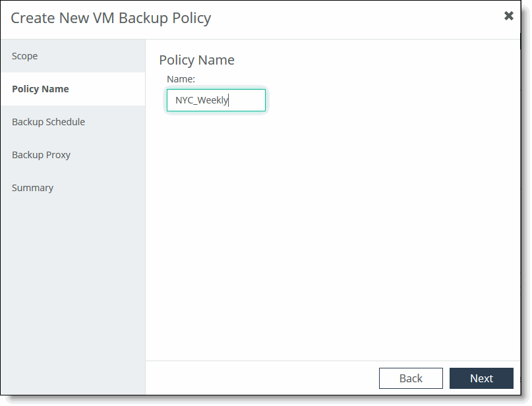This screenshot has height=406, width=532.
Task: Close the Create New VM Backup Policy dialog
Action: 508,16
